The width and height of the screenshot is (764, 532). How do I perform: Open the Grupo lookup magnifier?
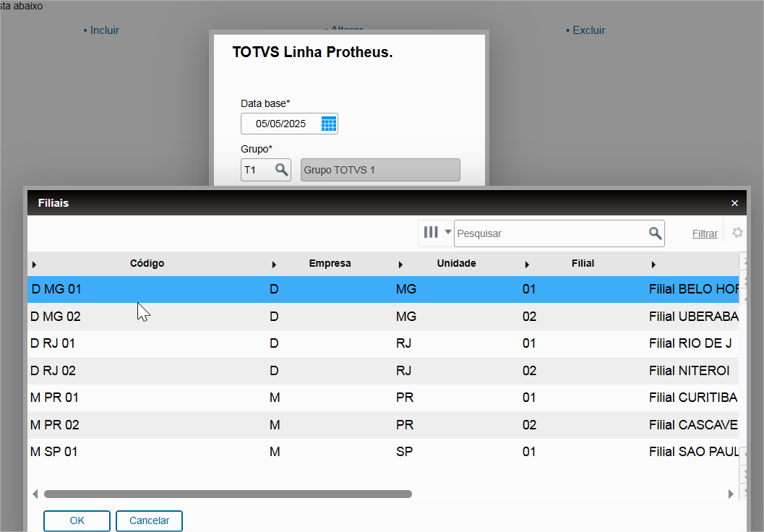(282, 170)
